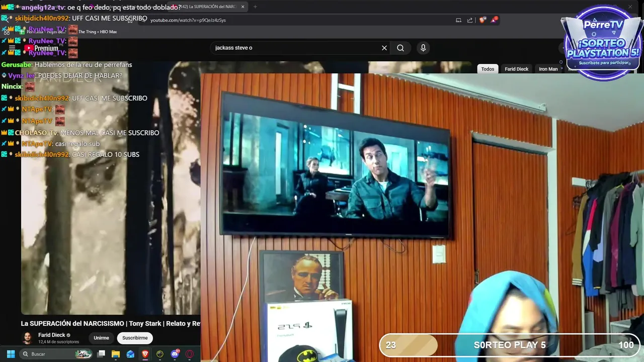Click chat message PUEDES DEJAR DE HABLAR?

pos(80,75)
